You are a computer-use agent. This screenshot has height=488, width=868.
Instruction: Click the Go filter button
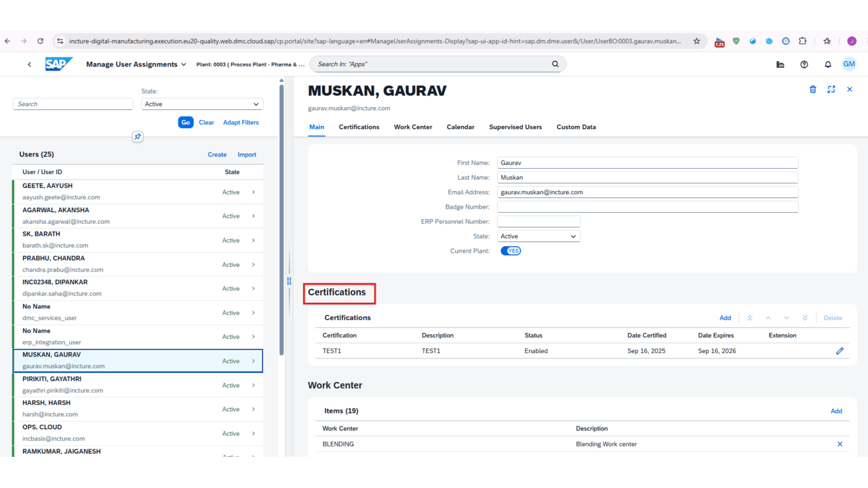tap(185, 122)
